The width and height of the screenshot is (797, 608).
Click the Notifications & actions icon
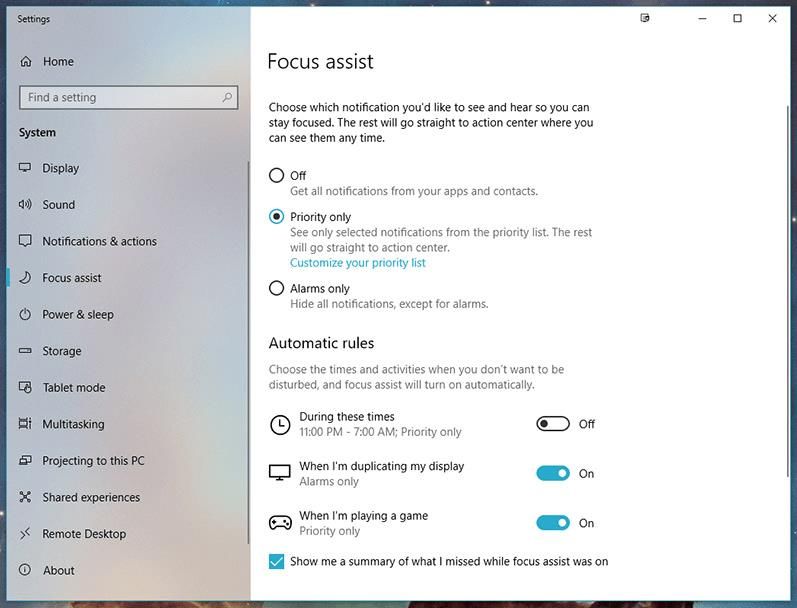(25, 240)
